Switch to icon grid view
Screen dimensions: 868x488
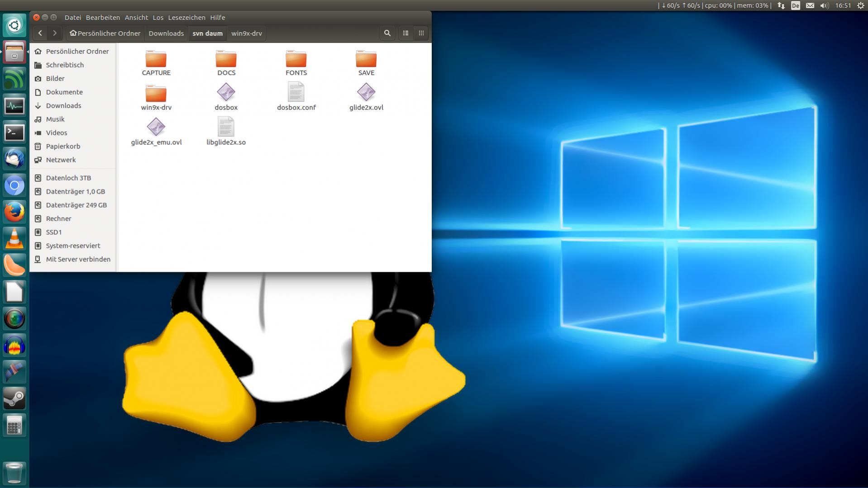pyautogui.click(x=421, y=33)
